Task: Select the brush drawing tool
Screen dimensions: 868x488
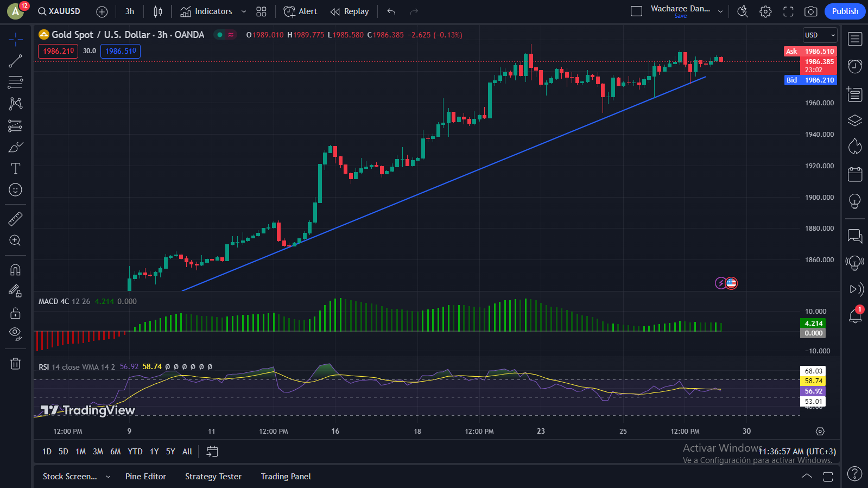Action: pyautogui.click(x=15, y=147)
